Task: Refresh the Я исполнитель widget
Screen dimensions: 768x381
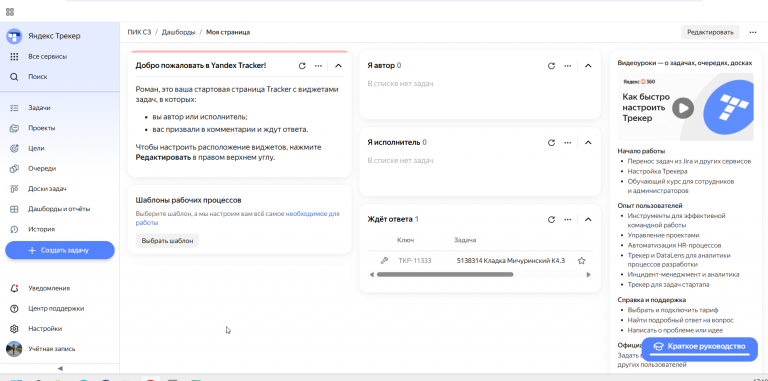Action: coord(552,143)
